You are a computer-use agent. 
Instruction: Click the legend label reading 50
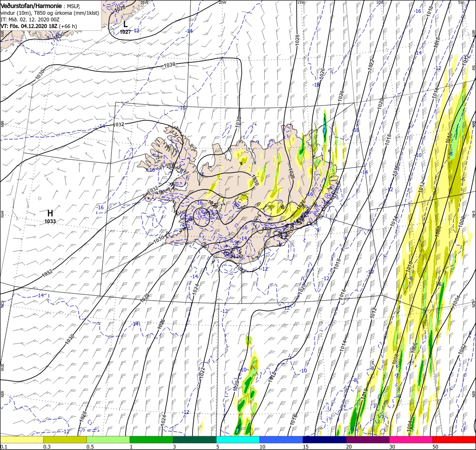coord(436,447)
